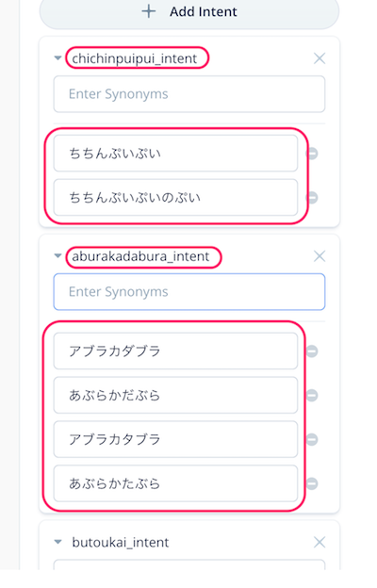The width and height of the screenshot is (377, 588).
Task: Edit the アブラカダブラ utterance field
Action: [x=175, y=351]
